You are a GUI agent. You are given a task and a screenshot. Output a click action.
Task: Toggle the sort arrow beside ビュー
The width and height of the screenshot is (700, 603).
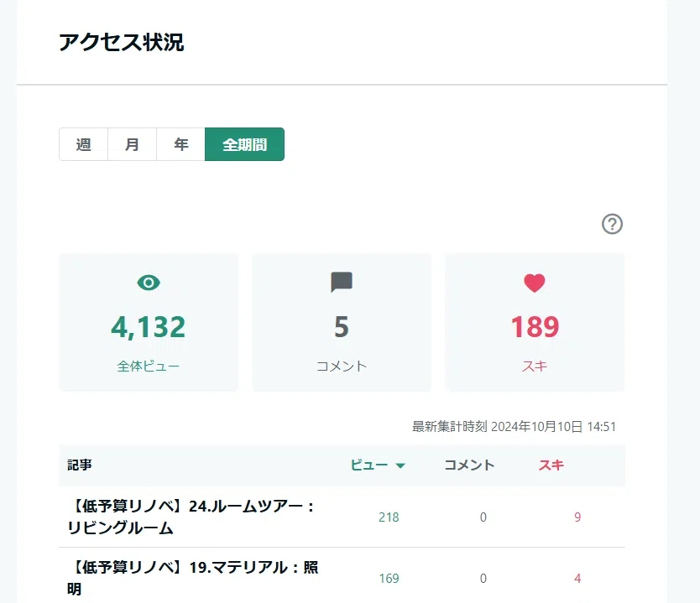coord(400,465)
